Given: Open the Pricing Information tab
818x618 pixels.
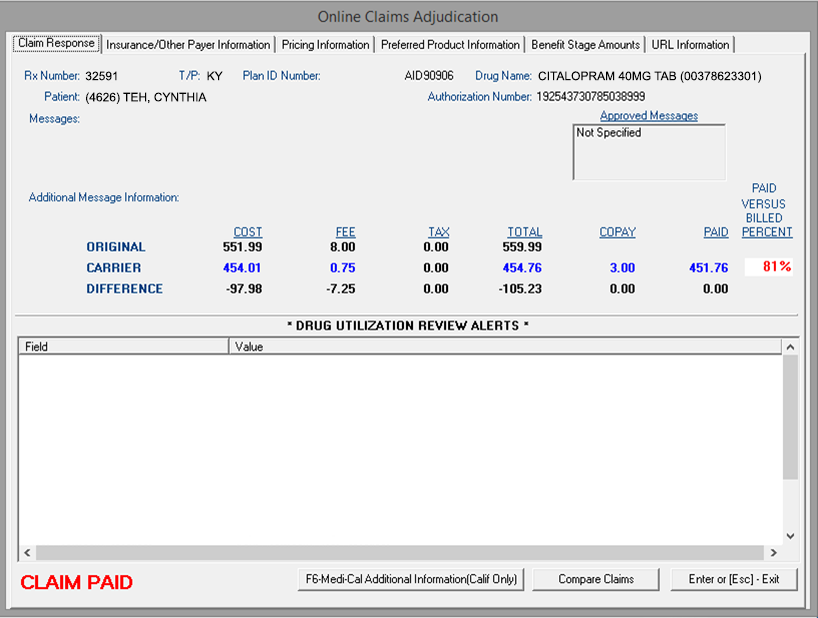Looking at the screenshot, I should click(x=325, y=45).
